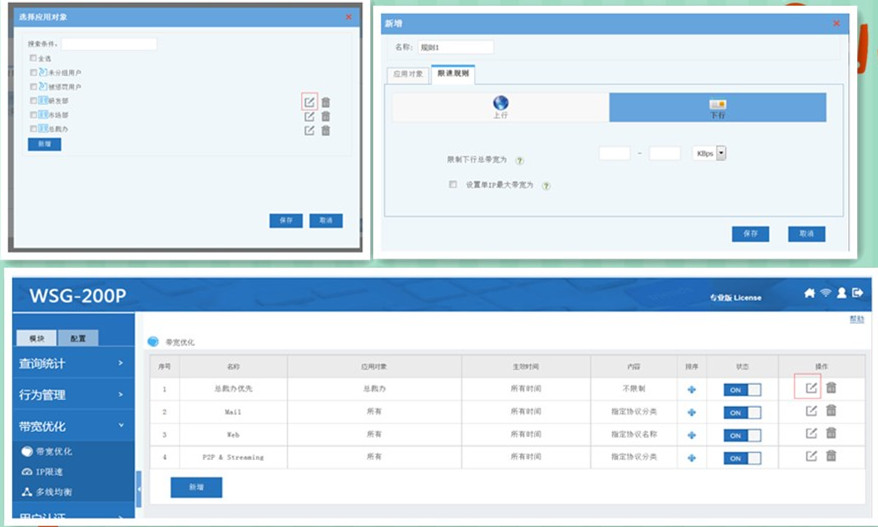Edit the 研发部 group in object dialog
The width and height of the screenshot is (878, 527).
tap(310, 101)
